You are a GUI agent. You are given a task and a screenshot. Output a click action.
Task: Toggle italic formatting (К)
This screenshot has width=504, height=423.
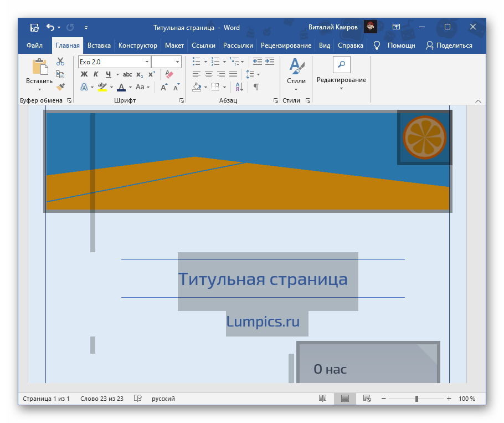pyautogui.click(x=96, y=74)
